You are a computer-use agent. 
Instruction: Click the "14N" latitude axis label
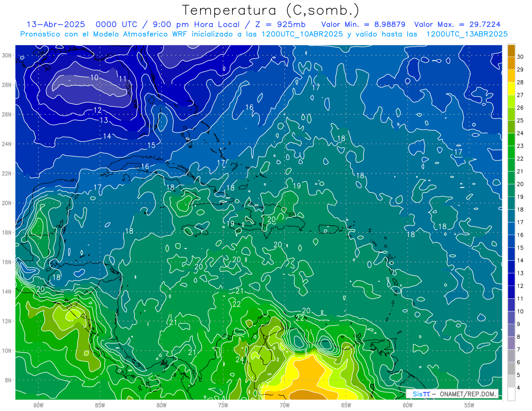pos(7,292)
